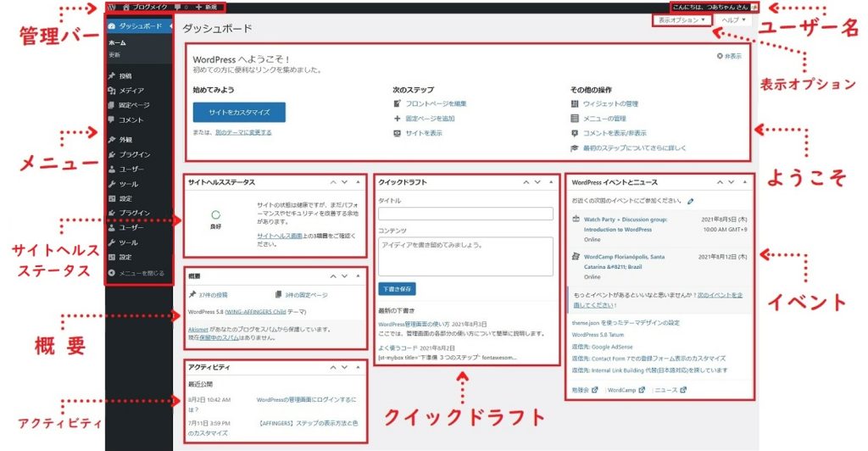Follow the 別のテーマに変更する link
Image resolution: width=868 pixels, height=451 pixels.
[x=243, y=133]
